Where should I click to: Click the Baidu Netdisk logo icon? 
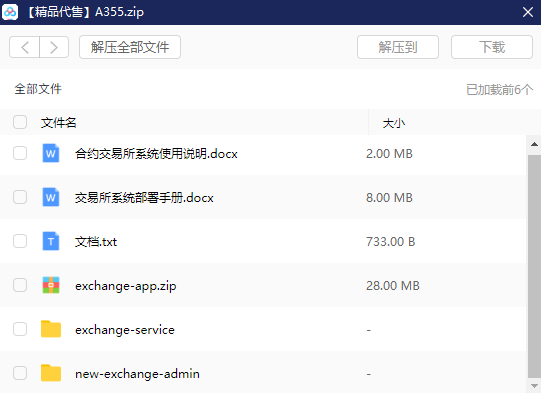coord(10,12)
